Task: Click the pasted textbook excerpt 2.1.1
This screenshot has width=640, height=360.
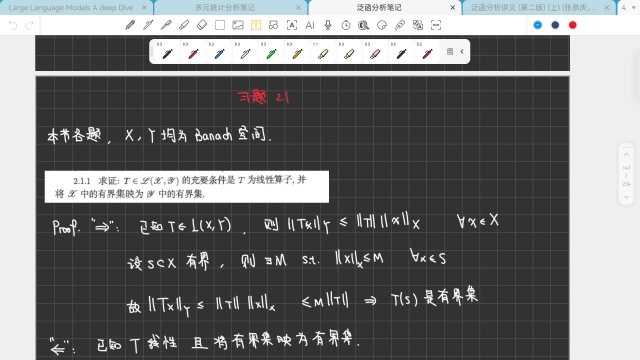Action: 187,187
